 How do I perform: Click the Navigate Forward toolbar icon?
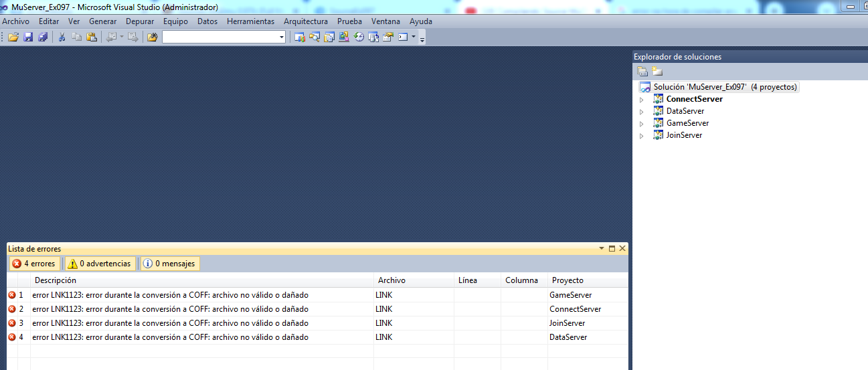click(133, 37)
